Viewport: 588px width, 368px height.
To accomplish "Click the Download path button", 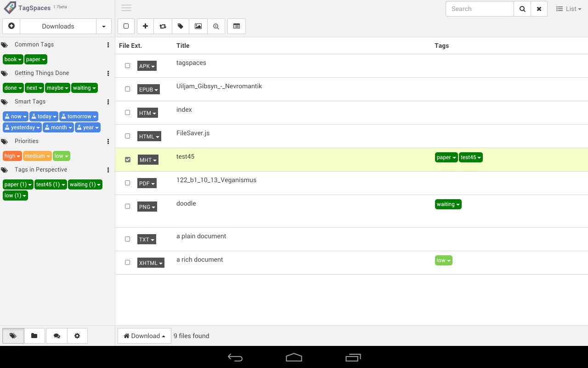I will point(144,336).
